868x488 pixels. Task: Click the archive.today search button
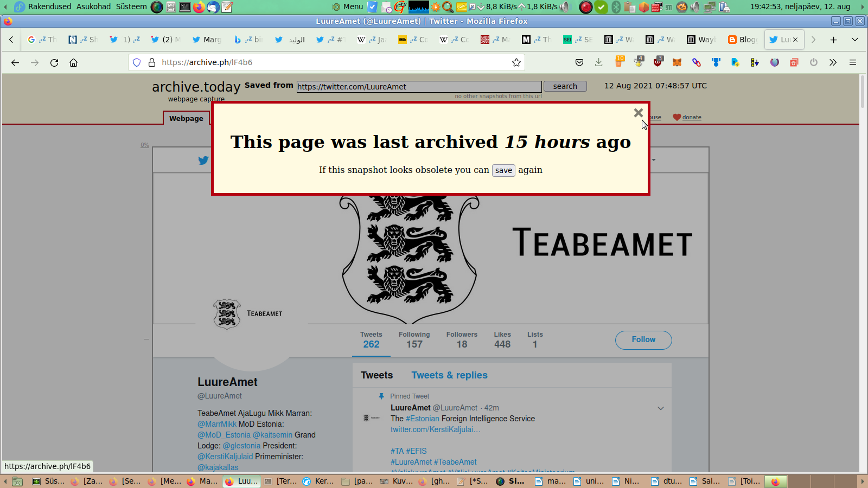[x=565, y=86]
